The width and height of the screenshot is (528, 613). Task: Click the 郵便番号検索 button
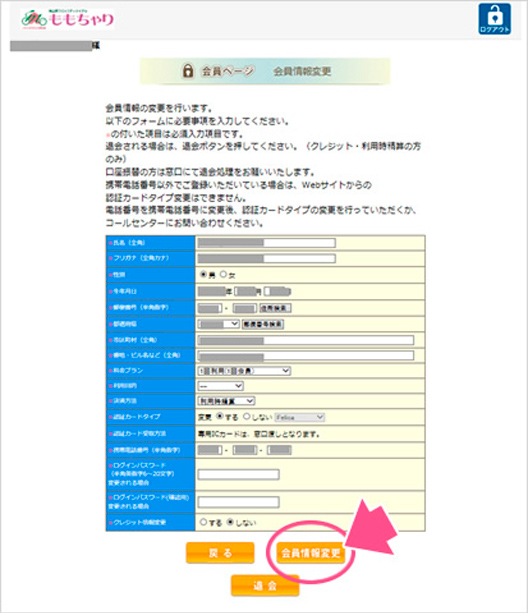click(263, 324)
